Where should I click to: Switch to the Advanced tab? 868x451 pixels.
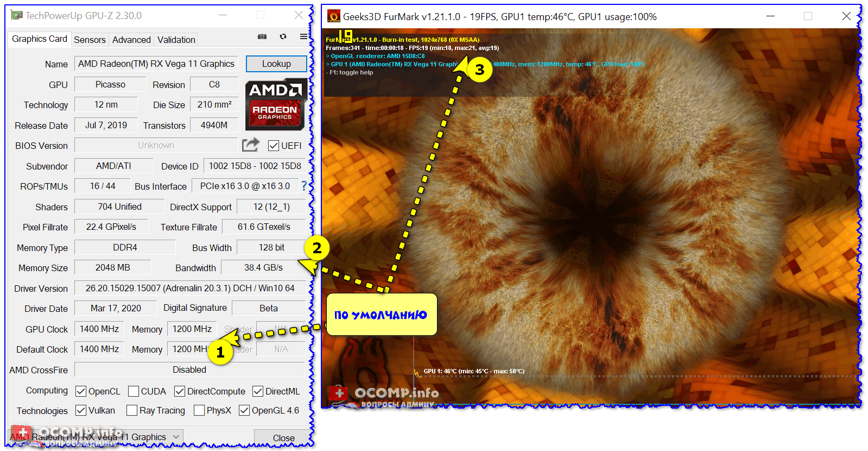[x=131, y=40]
